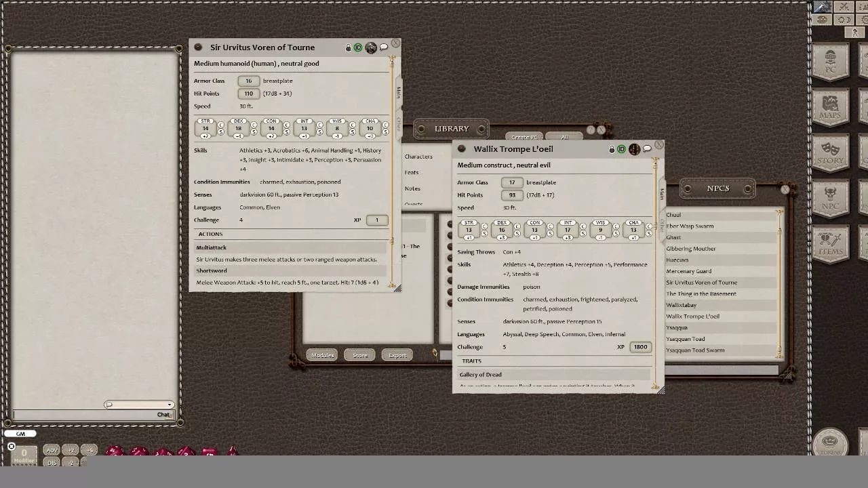Click Hit Points 93 field on Wallix sheet
868x488 pixels.
(512, 195)
